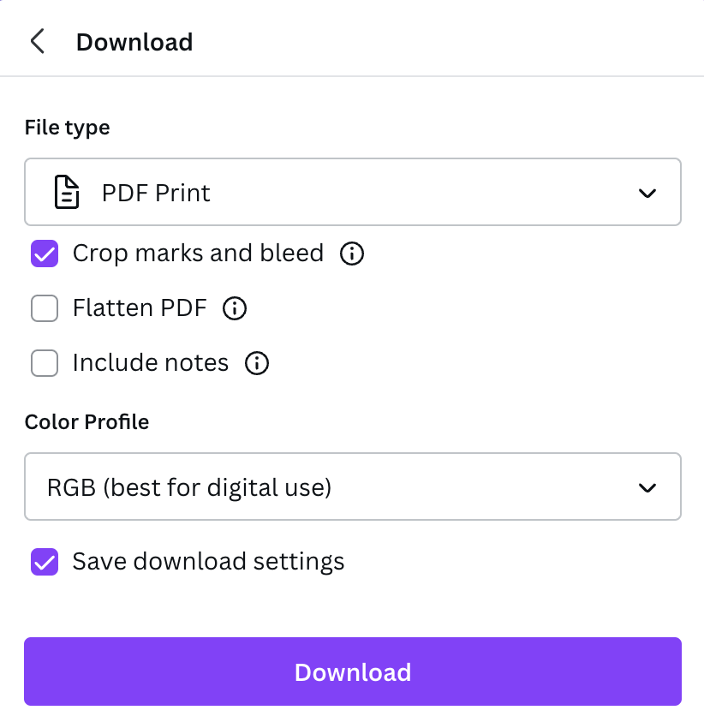Click the chevron arrow in Color Profile box
The width and height of the screenshot is (704, 728).
(647, 487)
